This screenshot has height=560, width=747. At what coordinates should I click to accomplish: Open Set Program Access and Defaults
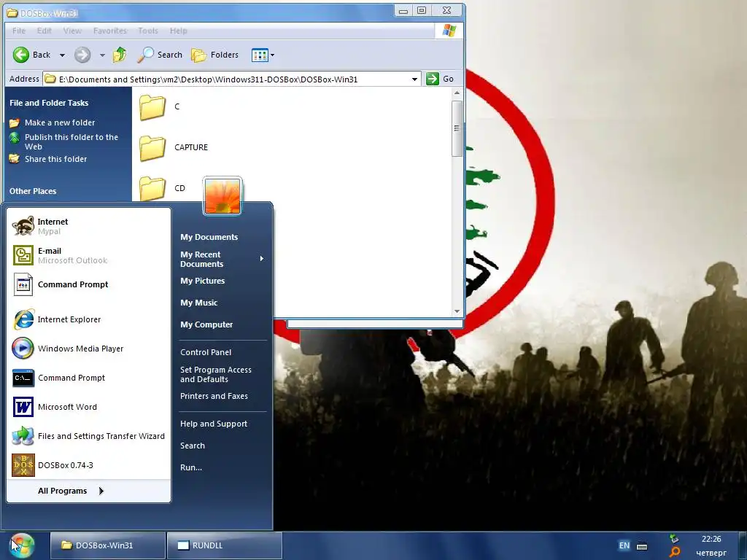coord(216,374)
